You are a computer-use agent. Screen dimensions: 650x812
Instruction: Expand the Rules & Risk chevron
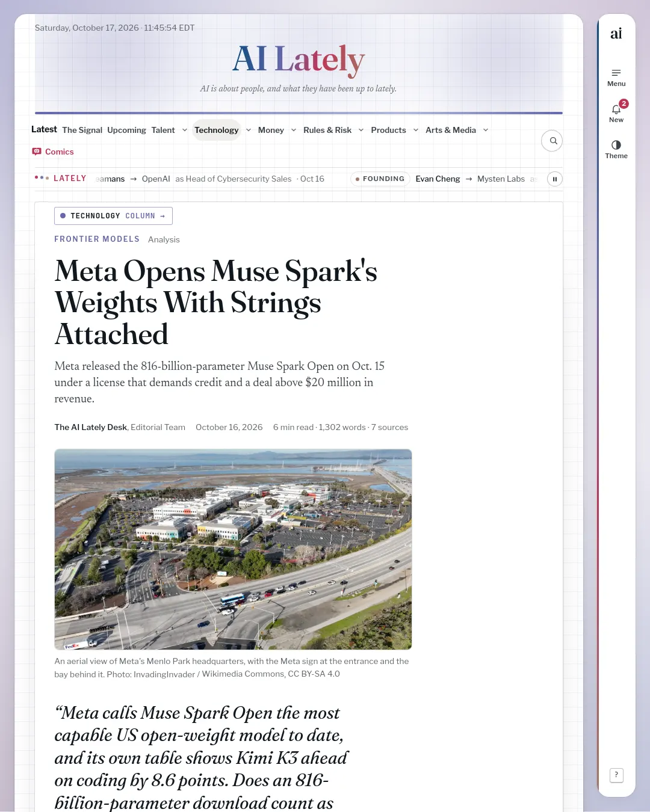coord(361,130)
